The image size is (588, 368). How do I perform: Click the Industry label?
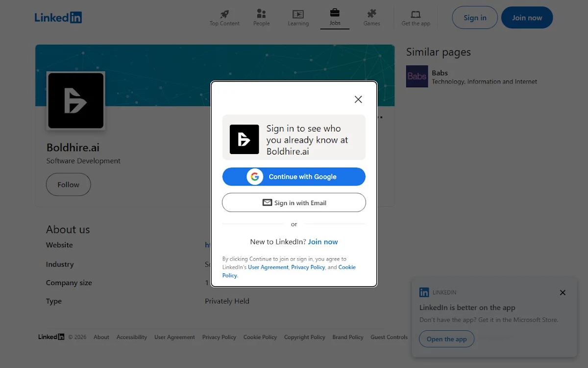click(x=60, y=264)
